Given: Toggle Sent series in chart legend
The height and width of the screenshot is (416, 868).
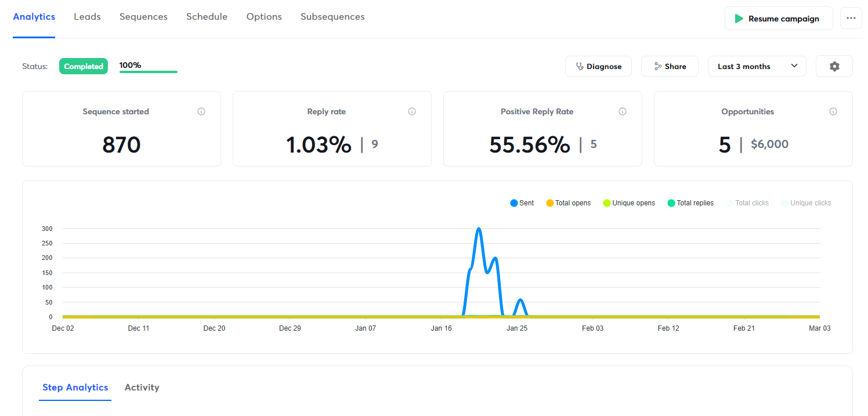Looking at the screenshot, I should click(522, 203).
